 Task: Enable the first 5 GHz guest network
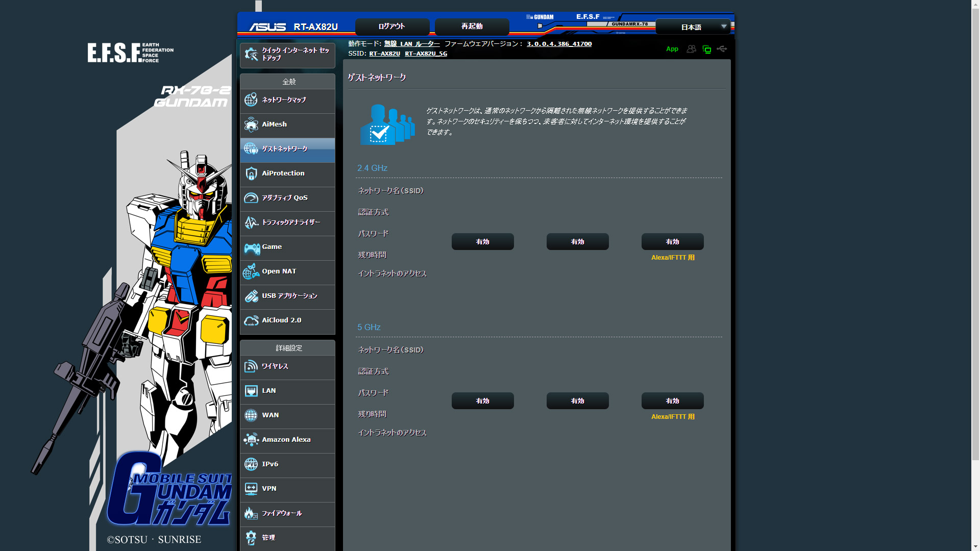482,400
